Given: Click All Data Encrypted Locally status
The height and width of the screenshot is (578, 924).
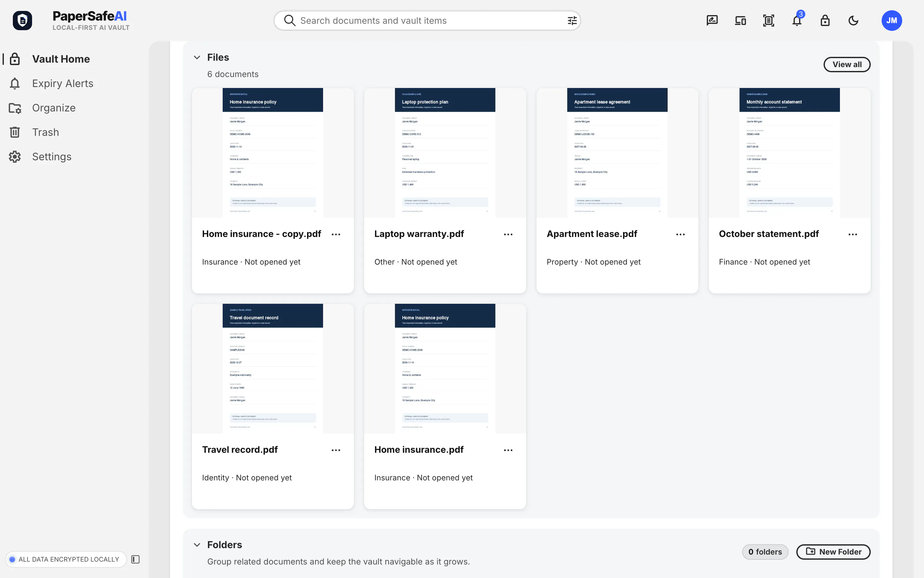Looking at the screenshot, I should tap(66, 559).
